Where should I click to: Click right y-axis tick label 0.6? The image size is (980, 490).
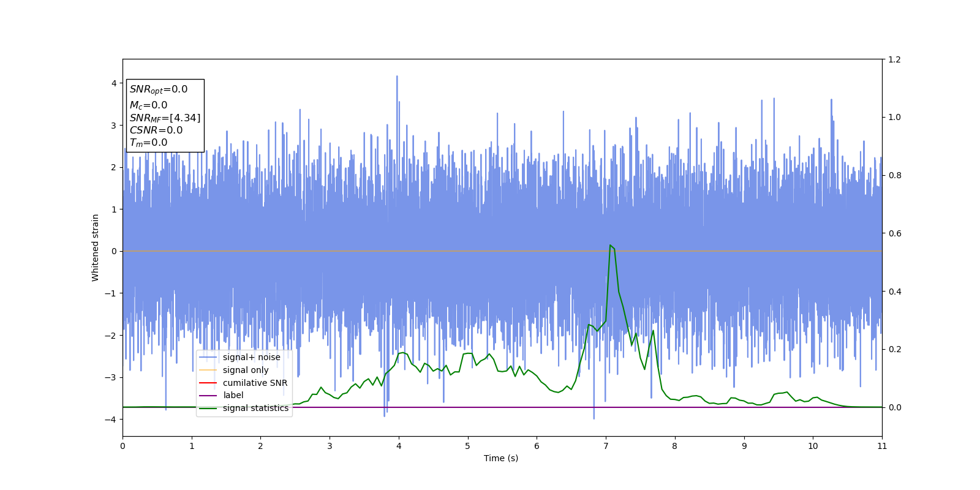coord(894,233)
